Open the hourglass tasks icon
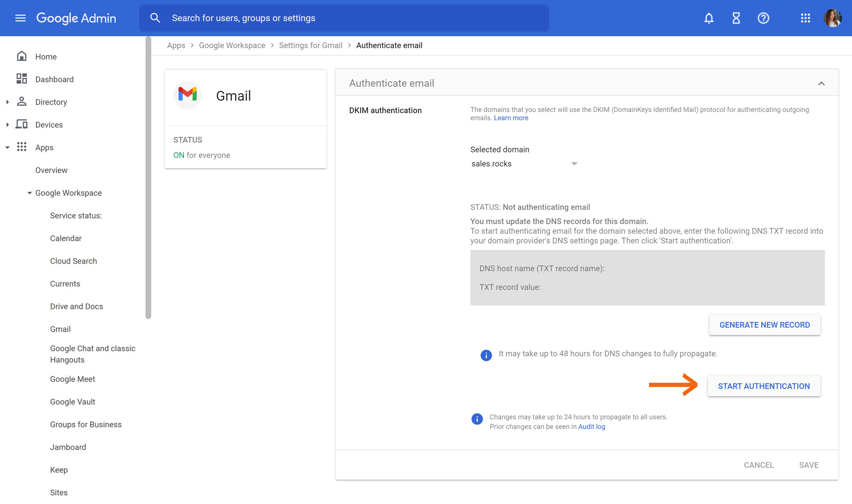The image size is (852, 504). 736,18
